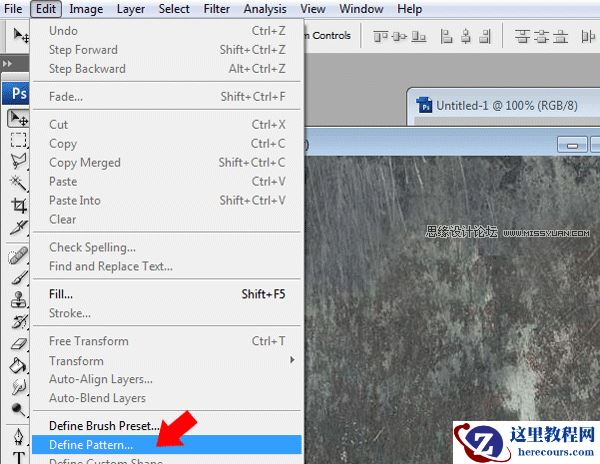
Task: Select the Paint Bucket tool
Action: click(18, 366)
